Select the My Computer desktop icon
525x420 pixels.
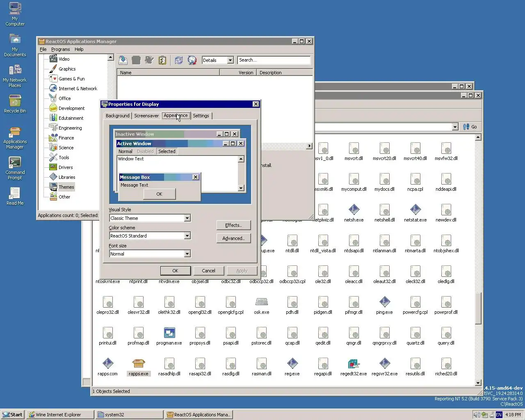[15, 14]
